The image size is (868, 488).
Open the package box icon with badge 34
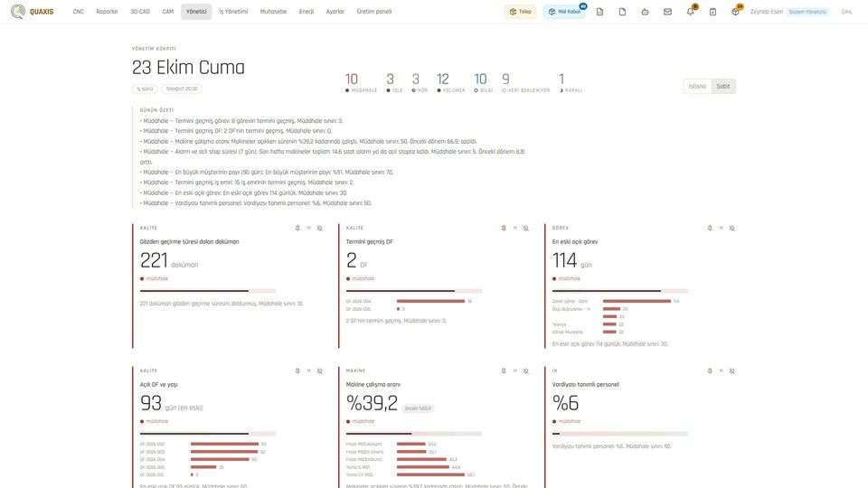click(735, 12)
